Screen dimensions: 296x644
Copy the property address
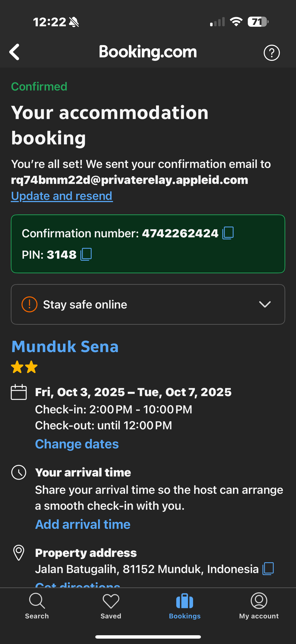(268, 569)
